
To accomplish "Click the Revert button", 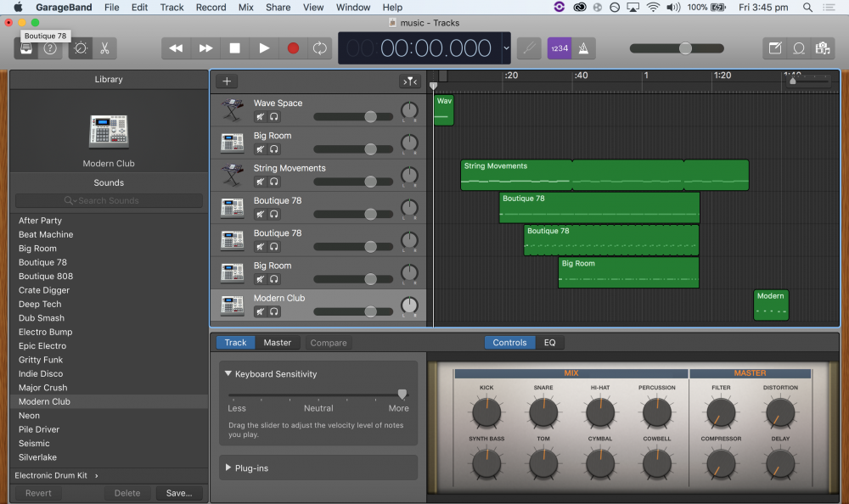I will 38,493.
